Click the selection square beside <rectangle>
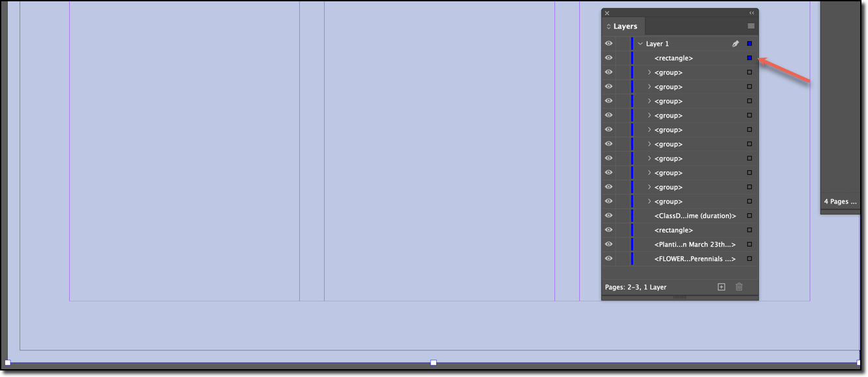 tap(748, 57)
